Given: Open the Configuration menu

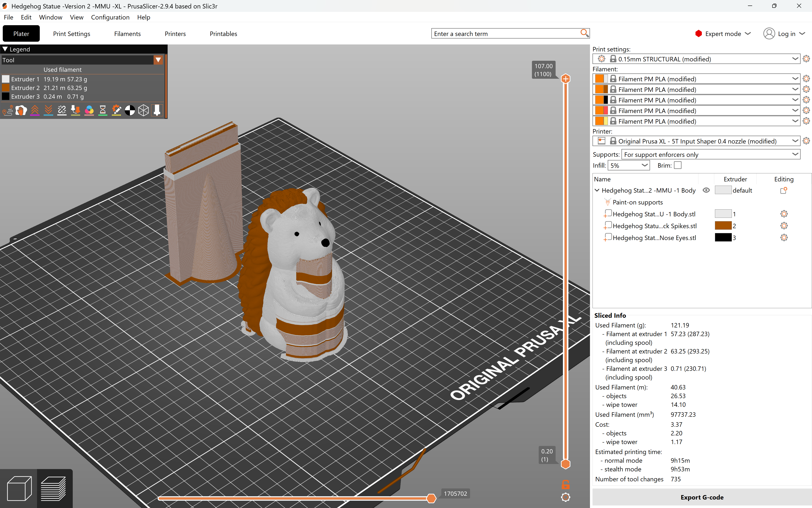Looking at the screenshot, I should tap(110, 17).
